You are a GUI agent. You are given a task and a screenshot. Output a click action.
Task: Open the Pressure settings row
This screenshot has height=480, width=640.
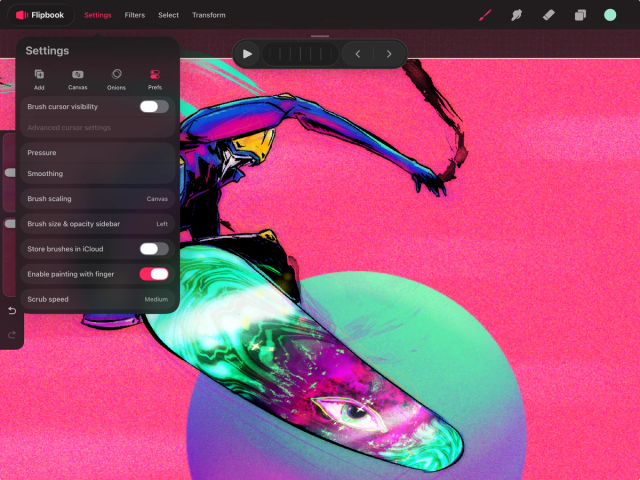click(98, 153)
